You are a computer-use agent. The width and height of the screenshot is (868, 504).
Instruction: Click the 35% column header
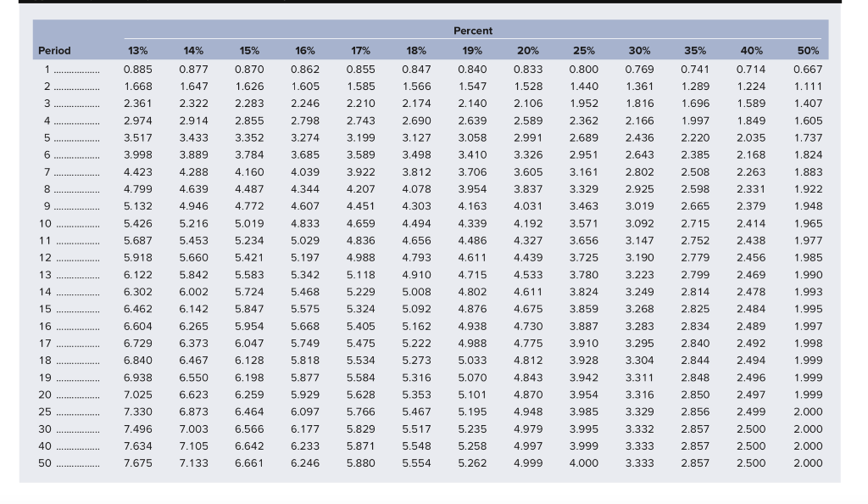click(694, 51)
